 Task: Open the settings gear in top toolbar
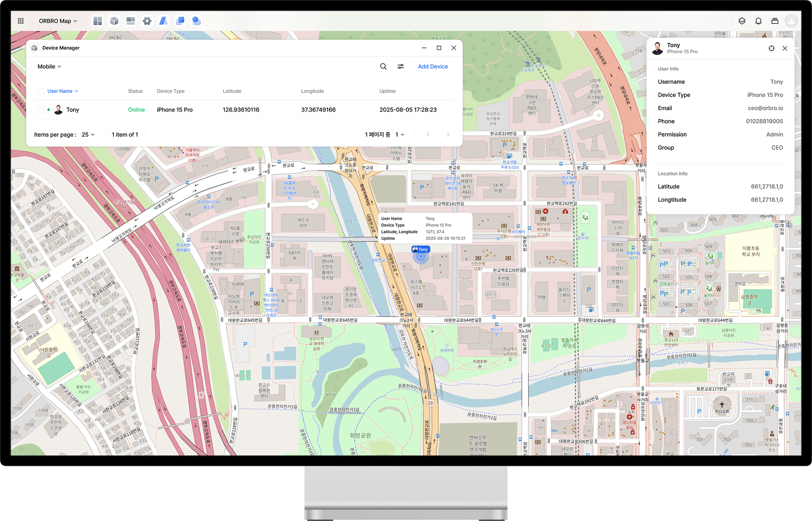147,21
